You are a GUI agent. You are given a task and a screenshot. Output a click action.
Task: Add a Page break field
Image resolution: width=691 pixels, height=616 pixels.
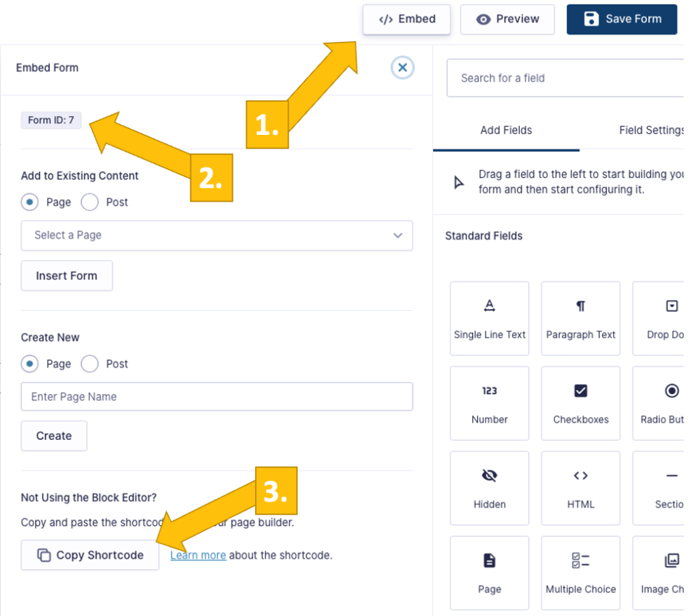point(489,573)
